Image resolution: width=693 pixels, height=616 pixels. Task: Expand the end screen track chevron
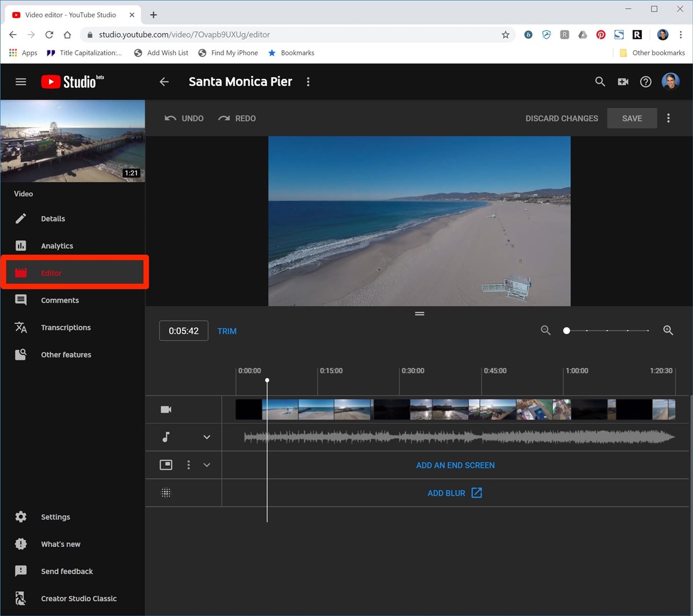(207, 465)
